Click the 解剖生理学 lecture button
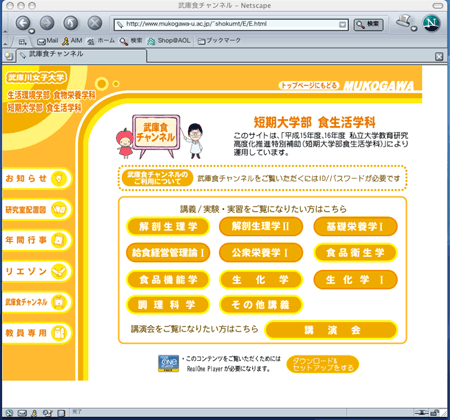Viewport: 450px width, 420px height. coord(168,227)
